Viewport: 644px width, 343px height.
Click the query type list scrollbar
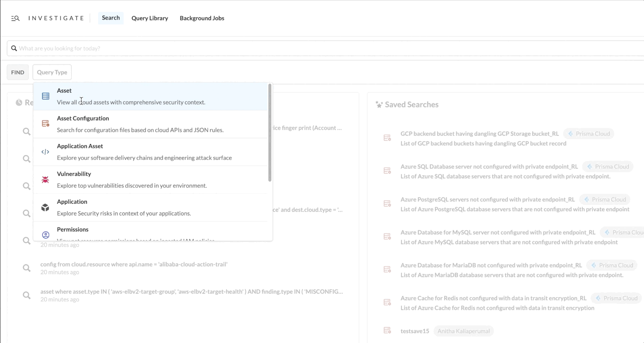coord(270,133)
